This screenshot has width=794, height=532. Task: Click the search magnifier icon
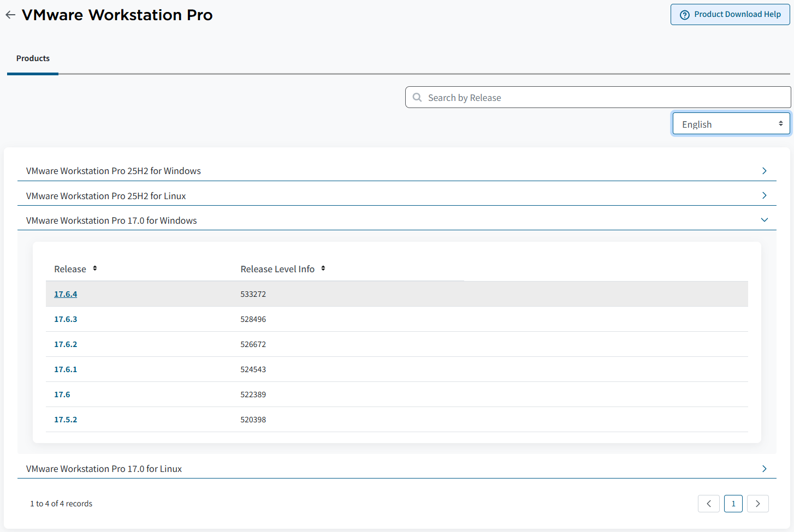tap(417, 97)
